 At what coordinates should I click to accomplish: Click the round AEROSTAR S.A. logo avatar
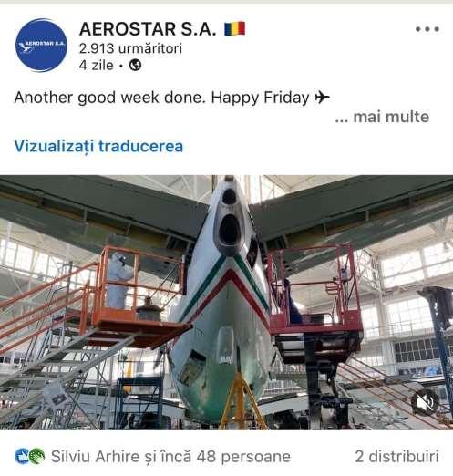(41, 46)
